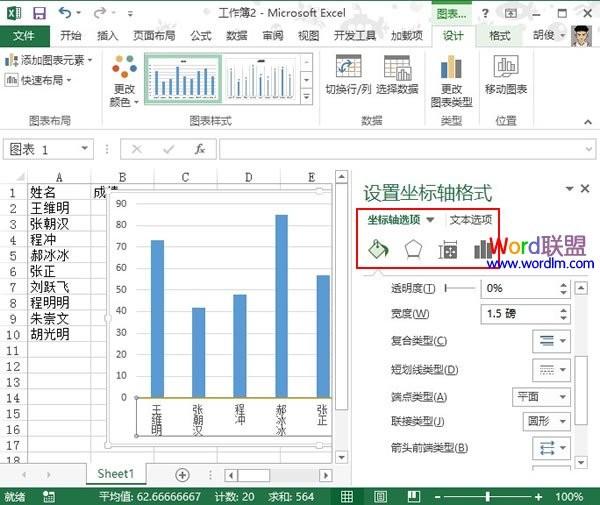Open the 格式 chart tools tab
600x505 pixels.
[x=500, y=36]
